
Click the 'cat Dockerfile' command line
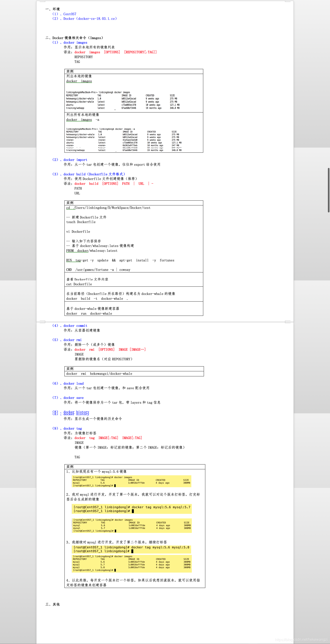79,284
